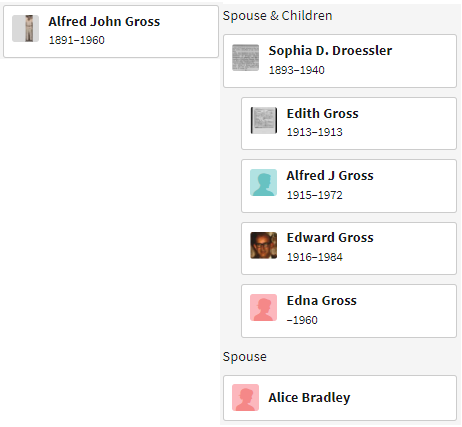Click Alfred J Gross teal silhouette icon

click(264, 183)
